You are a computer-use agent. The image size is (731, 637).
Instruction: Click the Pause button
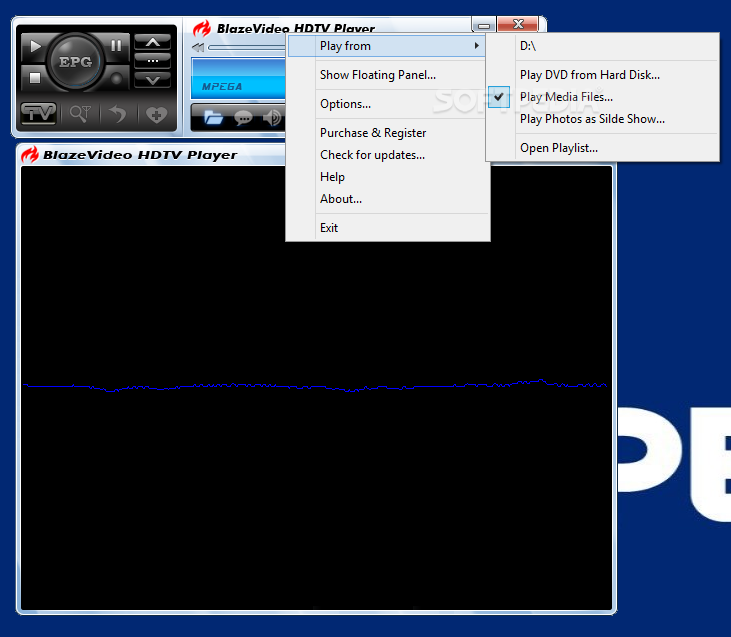(x=116, y=46)
